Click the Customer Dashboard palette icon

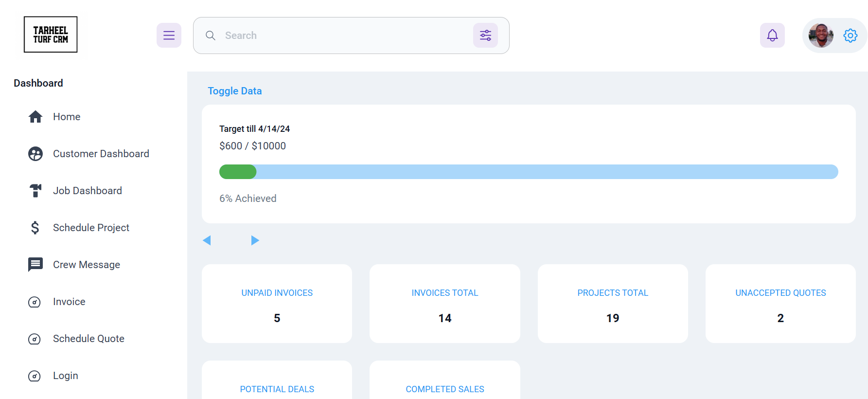point(35,154)
